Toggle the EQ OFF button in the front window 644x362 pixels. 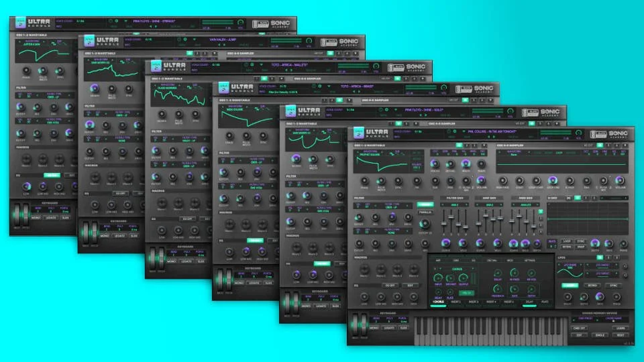coord(390,286)
